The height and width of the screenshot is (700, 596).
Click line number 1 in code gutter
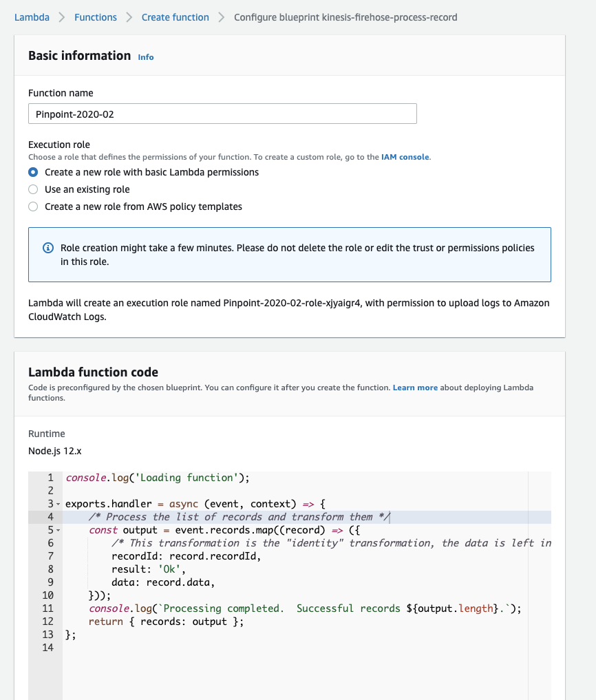50,478
